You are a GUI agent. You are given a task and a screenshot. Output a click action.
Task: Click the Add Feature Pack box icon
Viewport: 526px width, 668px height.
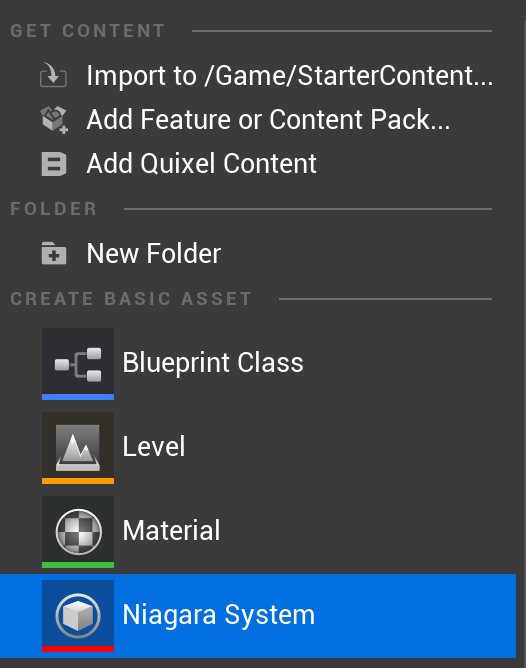(x=54, y=120)
